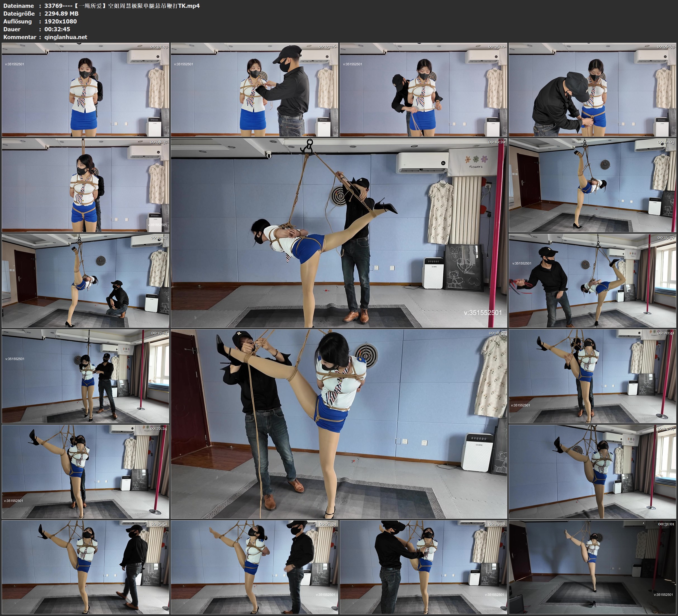Click the thumbnail marked 00:27:34
This screenshot has height=616, width=678.
coord(254,567)
